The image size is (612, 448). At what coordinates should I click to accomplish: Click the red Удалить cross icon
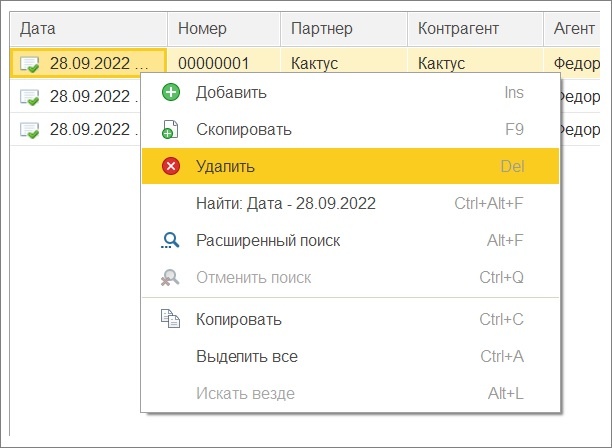pyautogui.click(x=171, y=166)
